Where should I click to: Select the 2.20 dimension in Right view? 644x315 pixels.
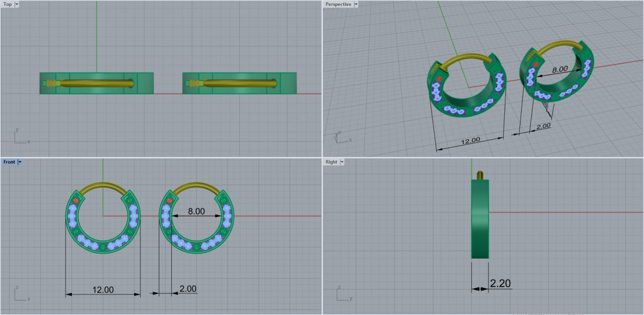tap(500, 283)
